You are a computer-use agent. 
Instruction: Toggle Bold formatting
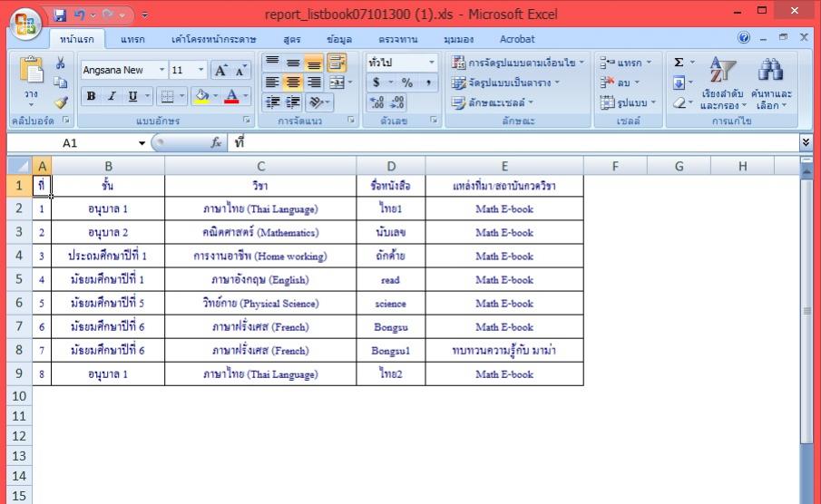point(91,96)
